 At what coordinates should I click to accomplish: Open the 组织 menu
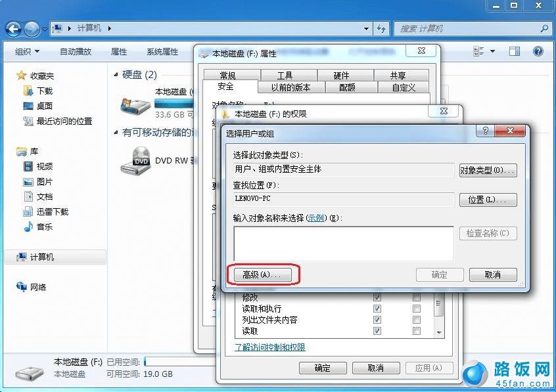28,52
